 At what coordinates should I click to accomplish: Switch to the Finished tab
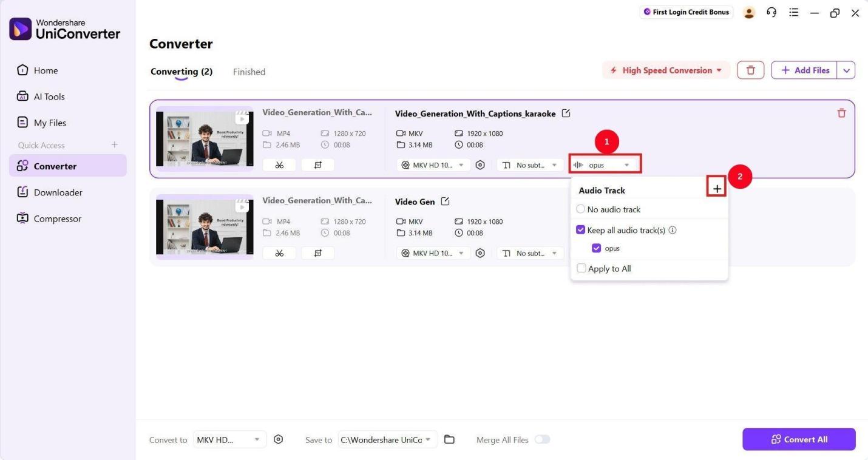click(249, 71)
